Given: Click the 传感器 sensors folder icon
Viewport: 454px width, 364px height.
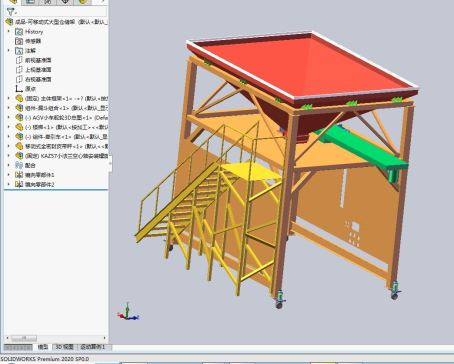Looking at the screenshot, I should (19, 41).
